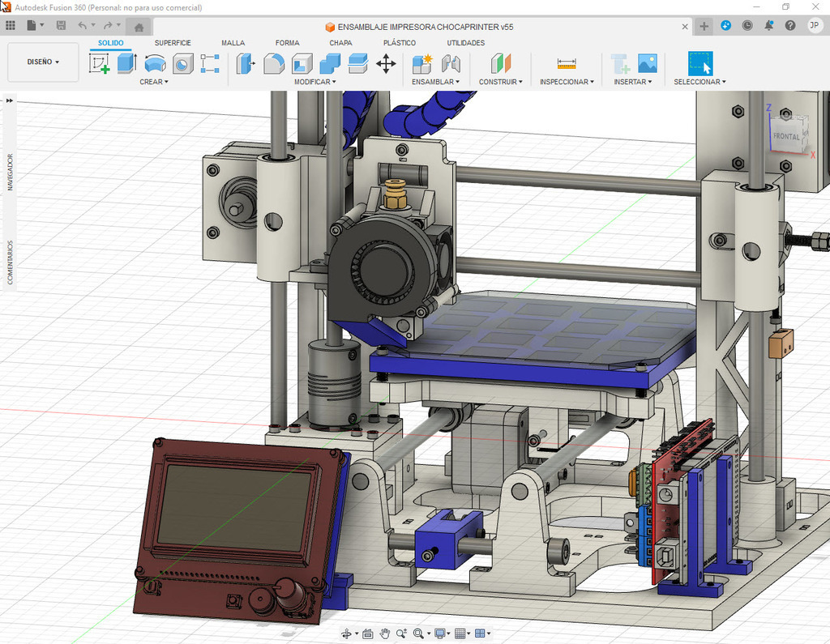Toggle the Navegador panel tab
The width and height of the screenshot is (830, 644).
point(11,172)
